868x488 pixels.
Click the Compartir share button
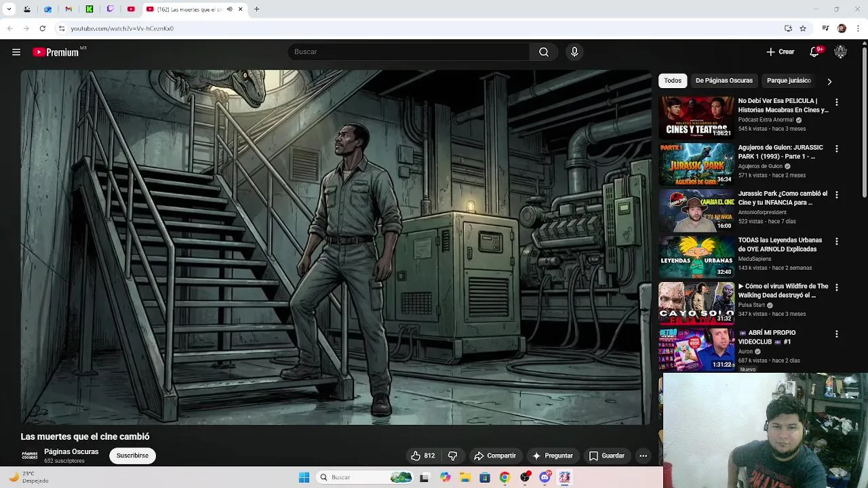495,455
